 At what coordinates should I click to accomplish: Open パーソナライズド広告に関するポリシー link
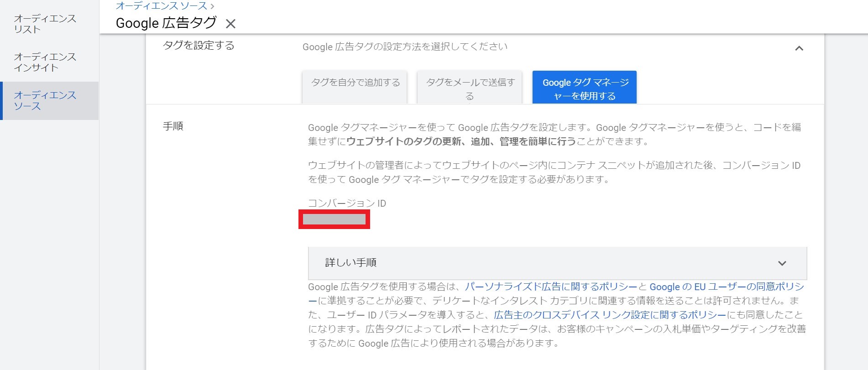pos(551,287)
